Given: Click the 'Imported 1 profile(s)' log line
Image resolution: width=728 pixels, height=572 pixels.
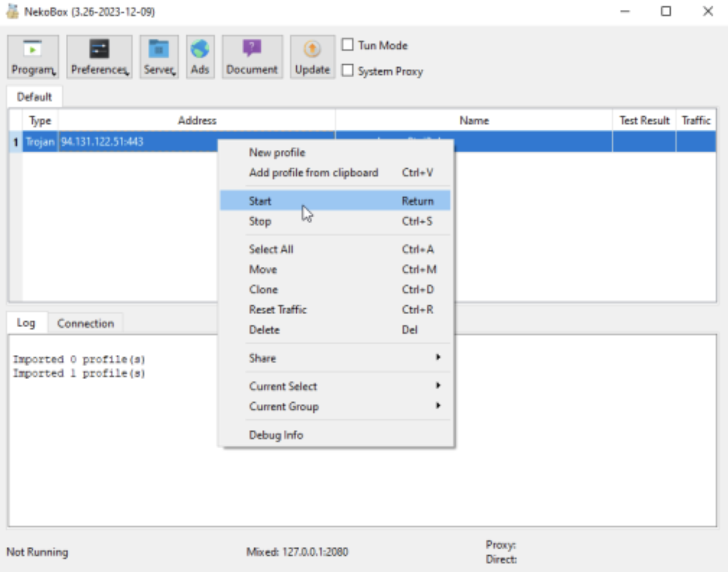Looking at the screenshot, I should point(79,373).
